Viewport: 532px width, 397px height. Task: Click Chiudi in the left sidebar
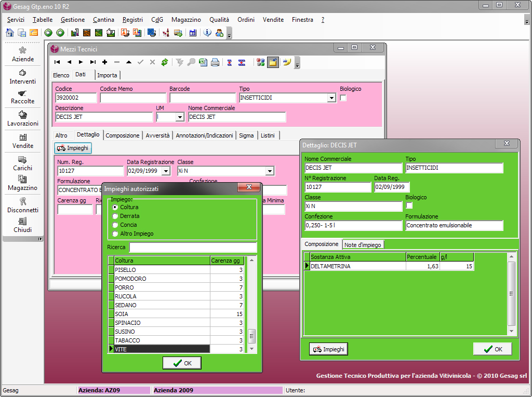coord(23,225)
